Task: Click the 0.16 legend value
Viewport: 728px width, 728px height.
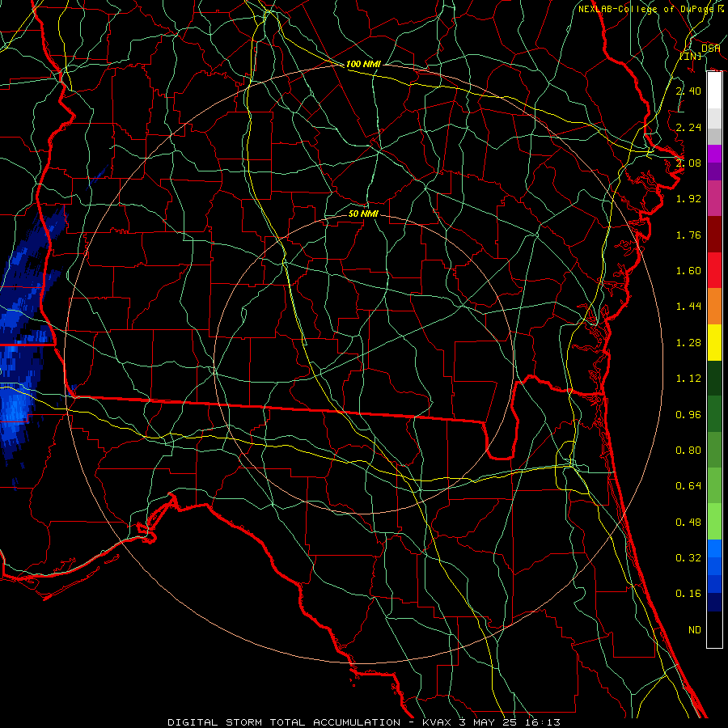Action: [x=688, y=594]
